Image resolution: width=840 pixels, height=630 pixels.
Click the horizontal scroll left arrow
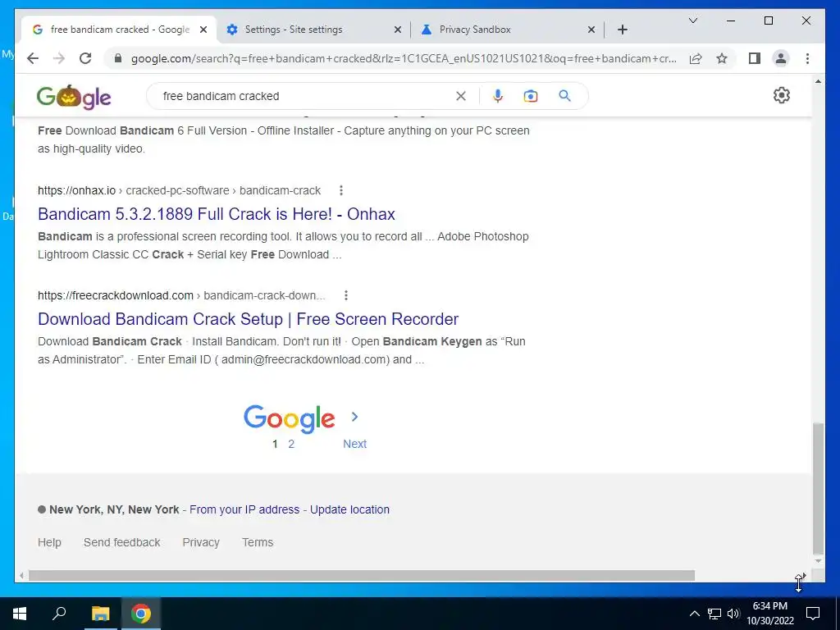point(21,576)
